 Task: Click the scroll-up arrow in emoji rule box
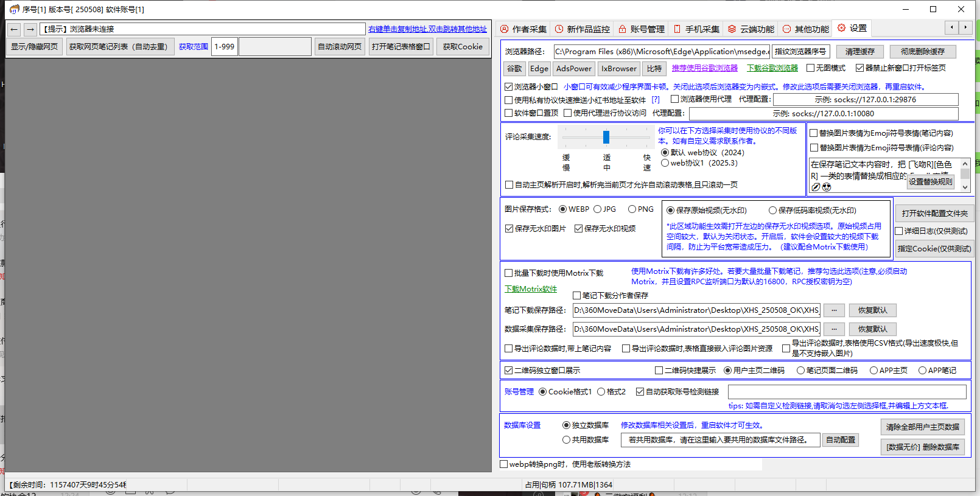pos(965,164)
